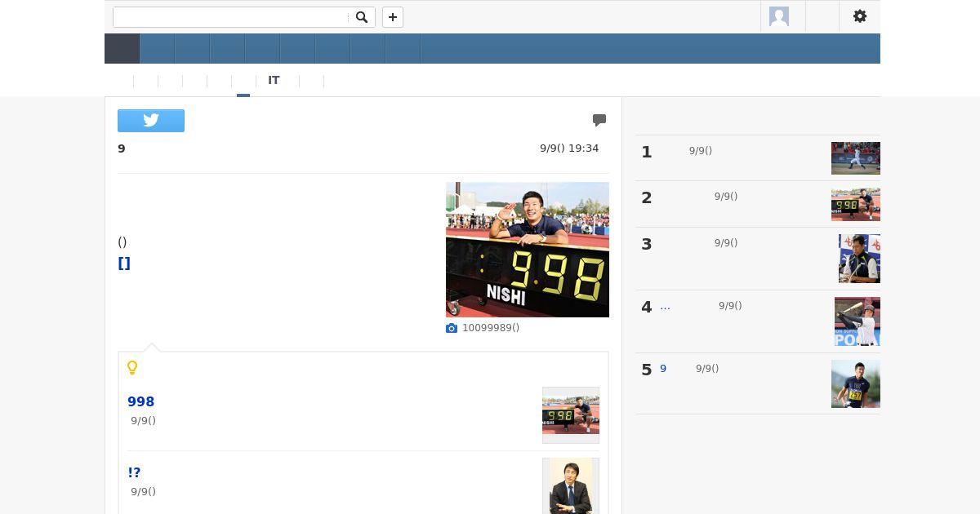Click the blue [] link in article

pyautogui.click(x=124, y=263)
